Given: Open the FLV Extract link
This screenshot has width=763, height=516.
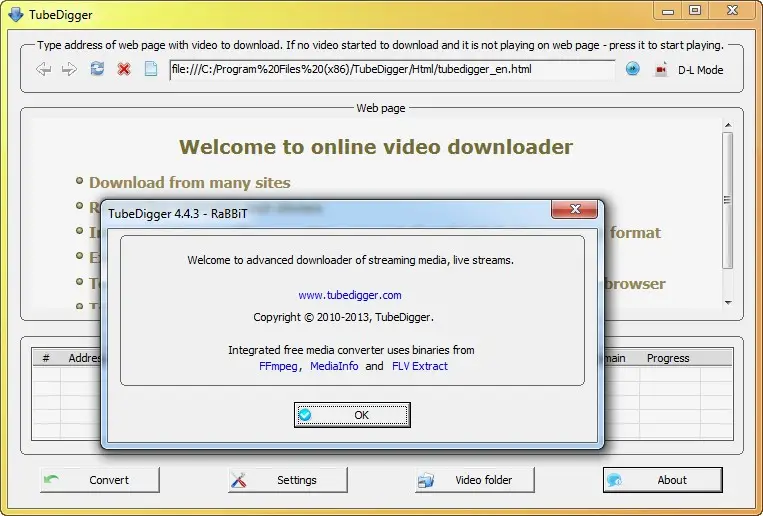Looking at the screenshot, I should point(419,366).
